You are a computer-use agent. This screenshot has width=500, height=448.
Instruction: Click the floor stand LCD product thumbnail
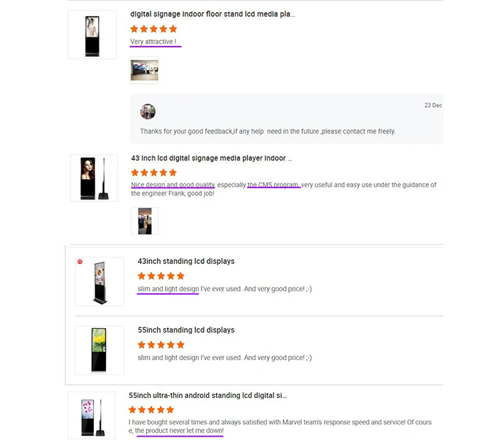point(92,35)
